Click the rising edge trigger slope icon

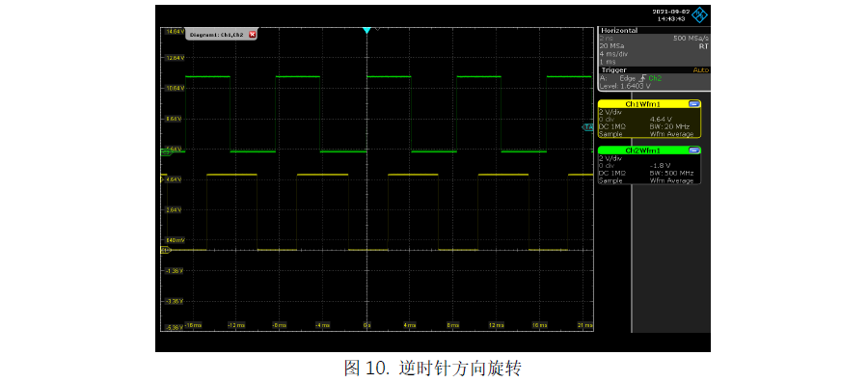tap(643, 78)
